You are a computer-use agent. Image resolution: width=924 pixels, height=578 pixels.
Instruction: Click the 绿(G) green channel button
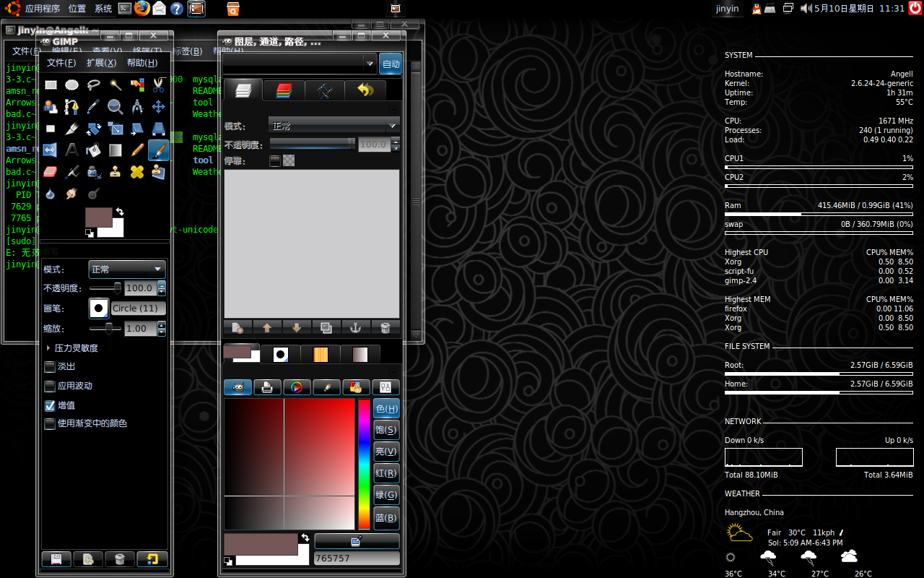(x=386, y=495)
